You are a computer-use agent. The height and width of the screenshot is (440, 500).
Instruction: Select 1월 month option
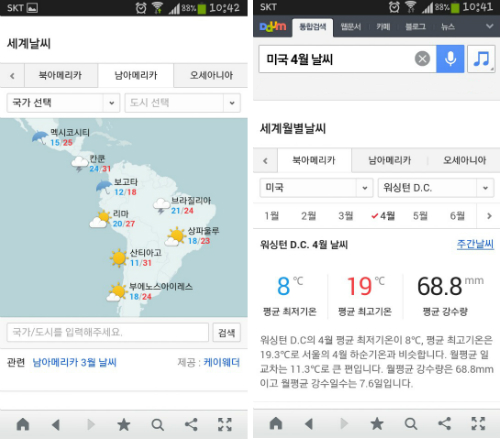pos(271,216)
